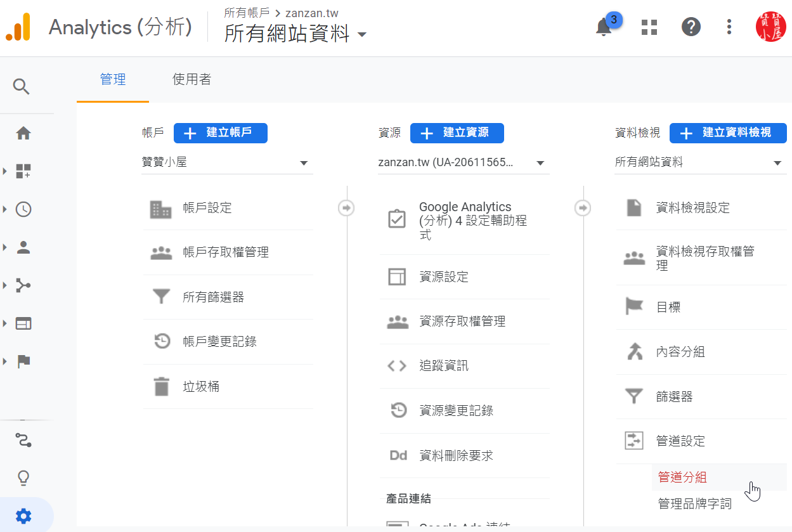Open Realtime clock icon in sidebar
The width and height of the screenshot is (792, 532).
pos(23,209)
